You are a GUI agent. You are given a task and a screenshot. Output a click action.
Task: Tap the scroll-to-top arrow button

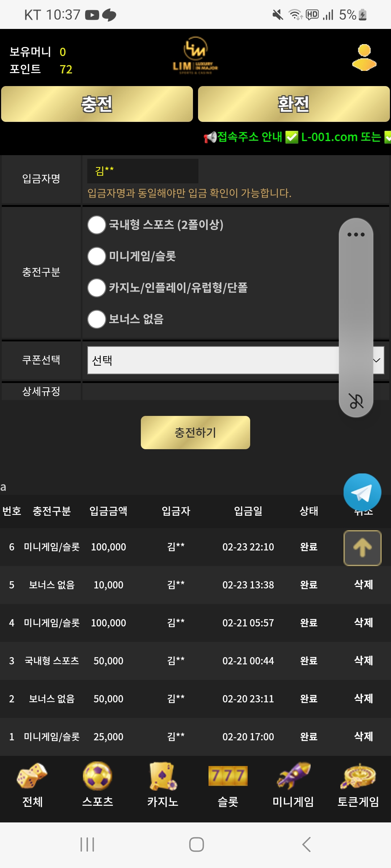362,548
